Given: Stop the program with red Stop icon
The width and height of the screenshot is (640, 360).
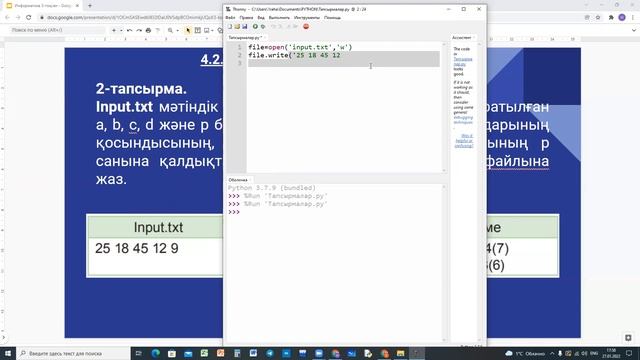Looking at the screenshot, I should pyautogui.click(x=306, y=27).
